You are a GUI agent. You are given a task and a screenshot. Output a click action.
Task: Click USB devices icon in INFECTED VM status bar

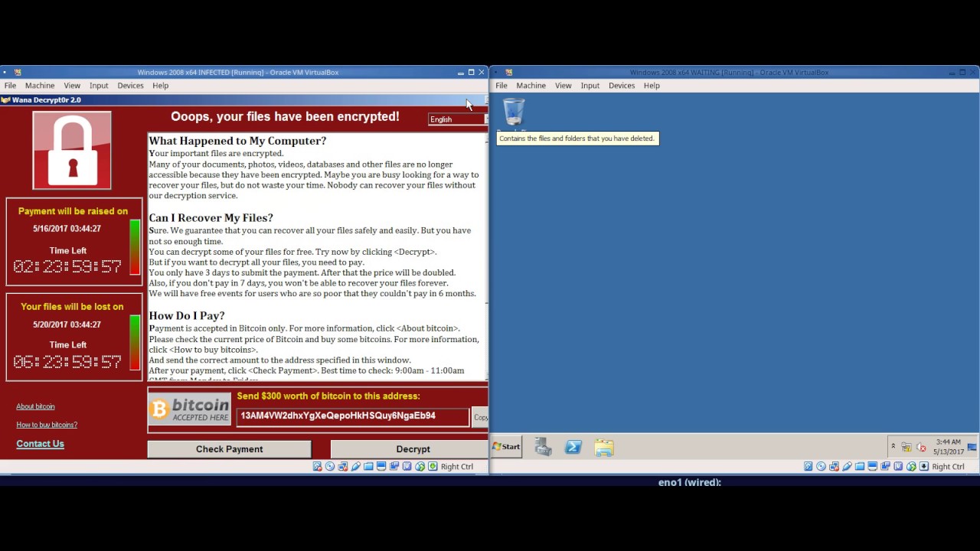356,466
